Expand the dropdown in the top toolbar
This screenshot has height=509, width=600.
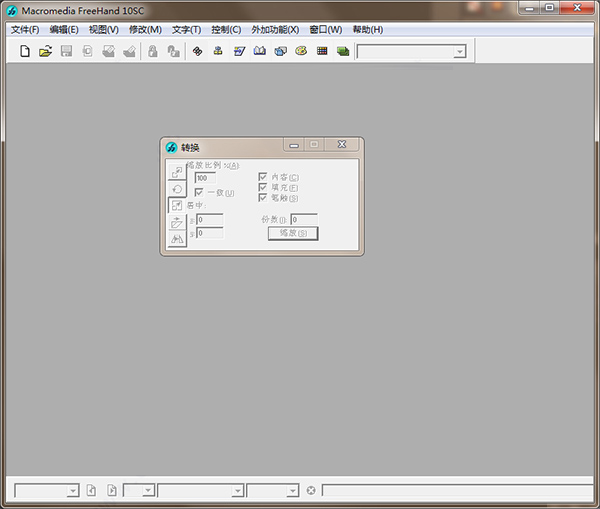(x=460, y=52)
